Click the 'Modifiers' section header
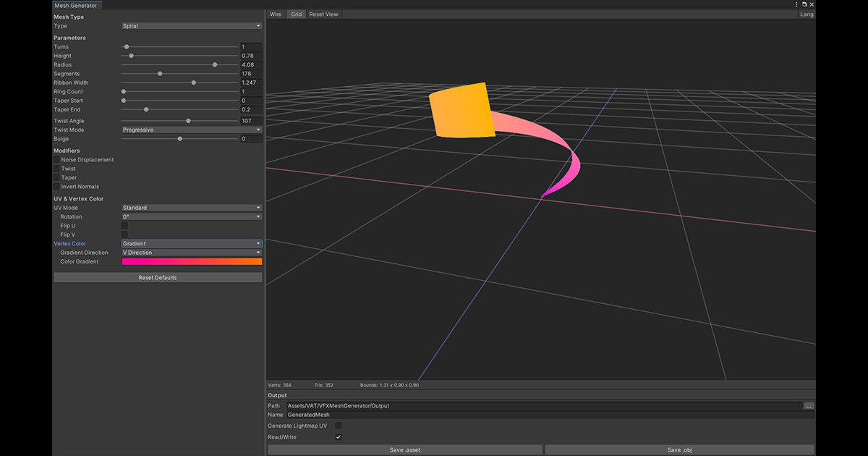868x456 pixels. 67,151
